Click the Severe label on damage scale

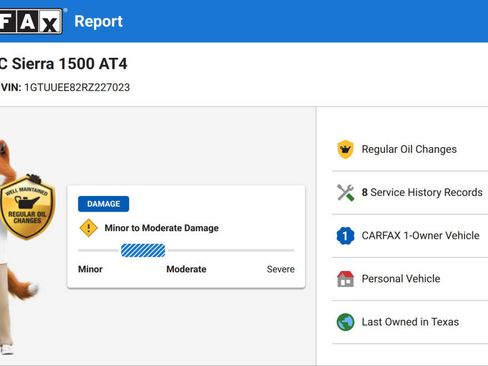[281, 269]
